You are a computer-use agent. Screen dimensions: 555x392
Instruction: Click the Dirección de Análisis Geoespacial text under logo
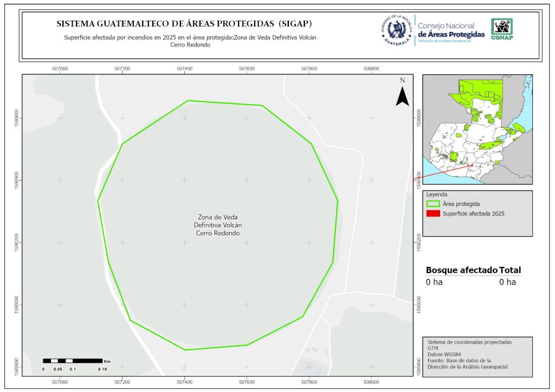pyautogui.click(x=451, y=42)
